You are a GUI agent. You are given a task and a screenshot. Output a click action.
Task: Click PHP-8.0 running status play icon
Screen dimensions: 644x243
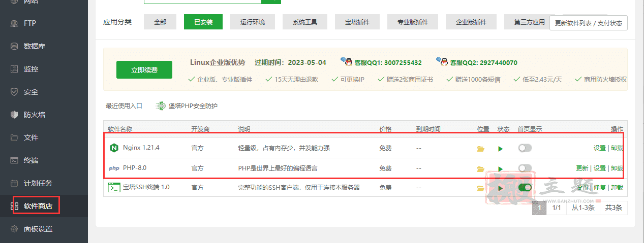[501, 169]
